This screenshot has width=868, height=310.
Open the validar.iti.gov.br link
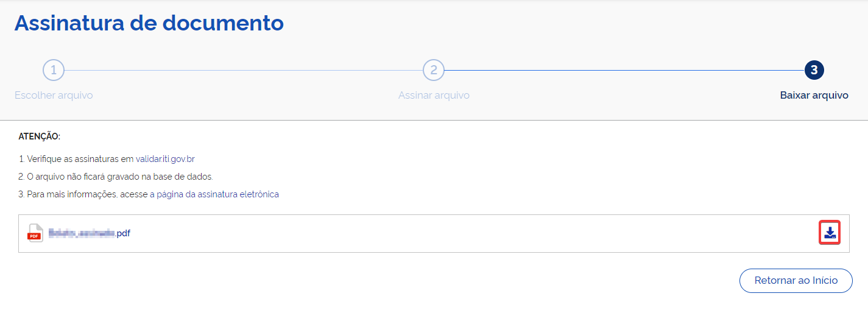tap(165, 159)
